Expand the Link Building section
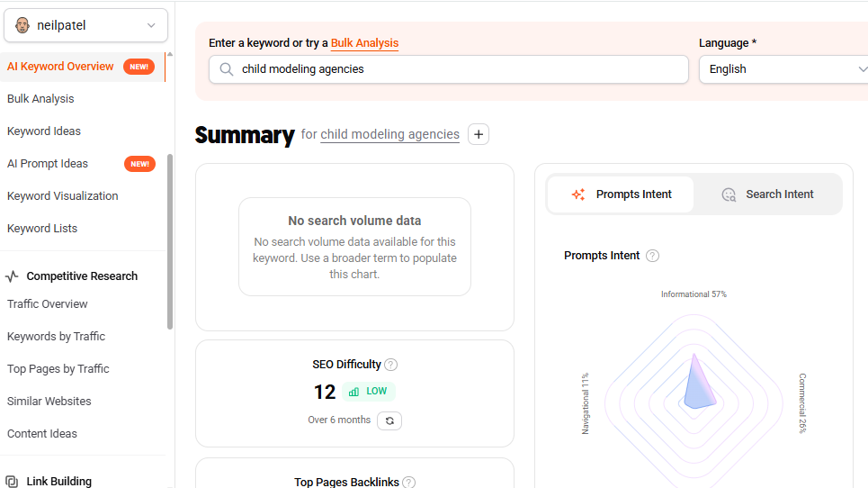The width and height of the screenshot is (868, 488). 59,482
